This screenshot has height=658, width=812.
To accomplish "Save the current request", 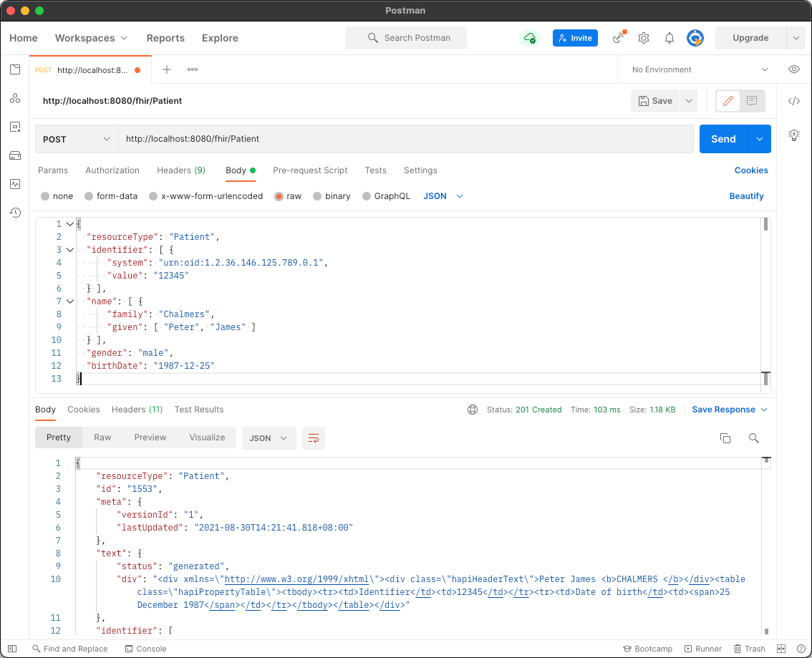I will tap(655, 101).
